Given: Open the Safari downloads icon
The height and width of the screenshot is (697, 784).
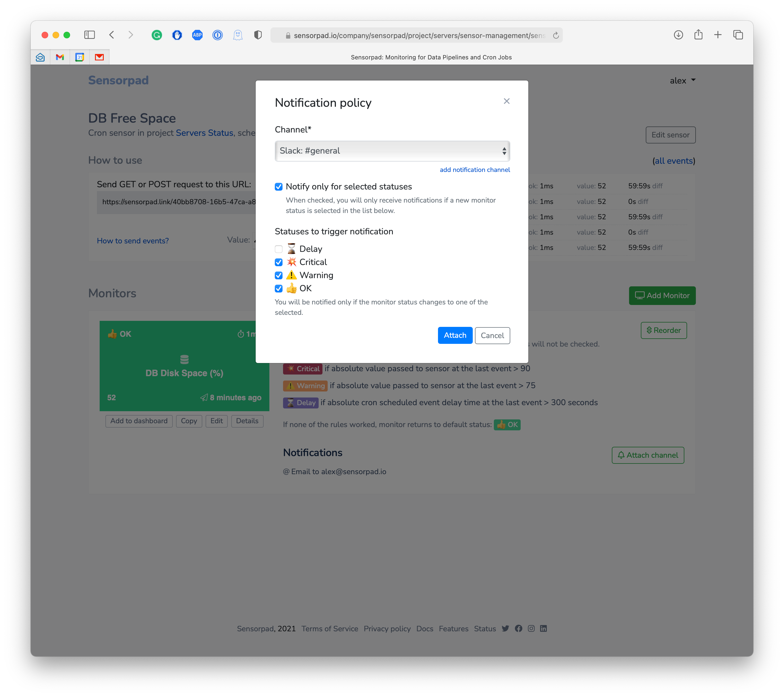Looking at the screenshot, I should [678, 35].
